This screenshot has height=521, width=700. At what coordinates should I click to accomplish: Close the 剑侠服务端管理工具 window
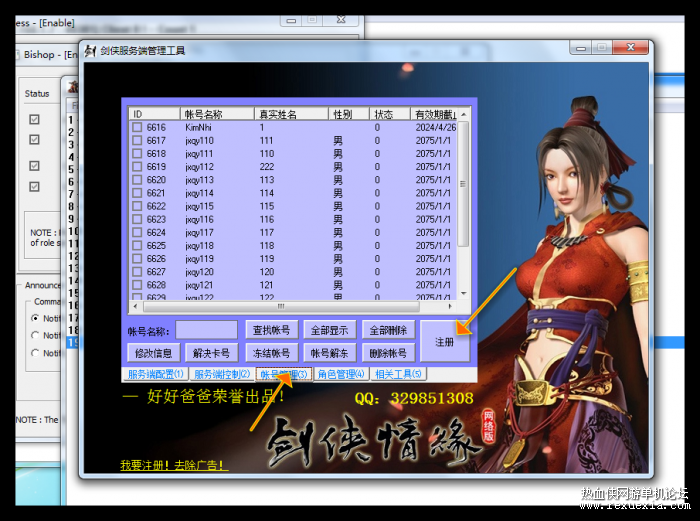click(630, 47)
